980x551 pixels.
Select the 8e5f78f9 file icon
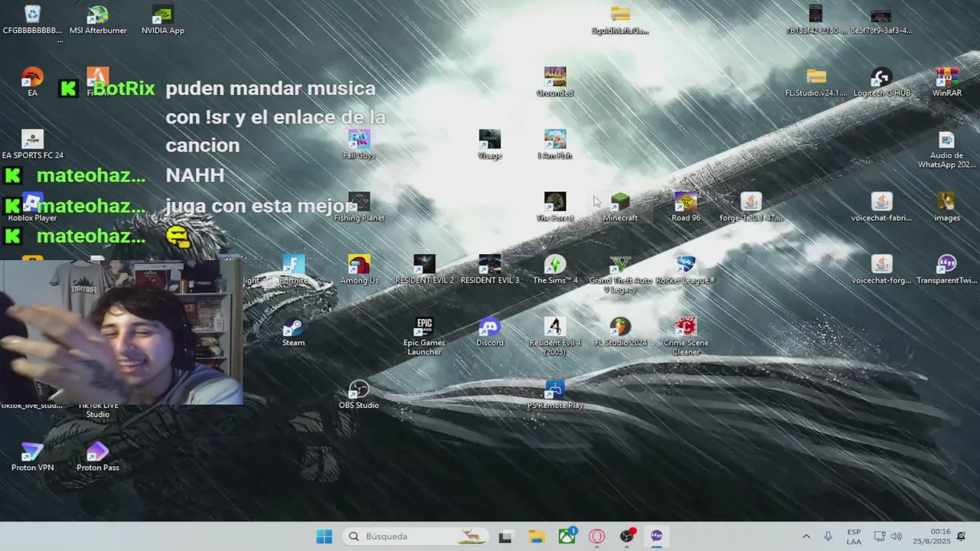pos(881,21)
